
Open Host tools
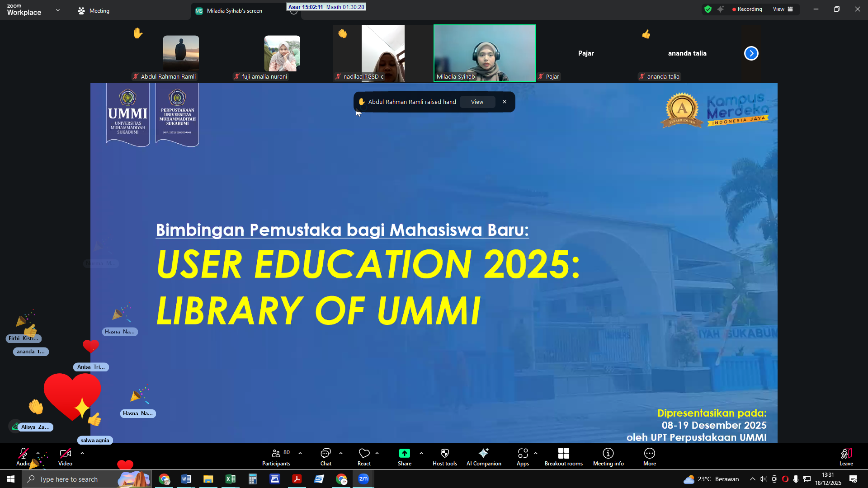point(444,456)
